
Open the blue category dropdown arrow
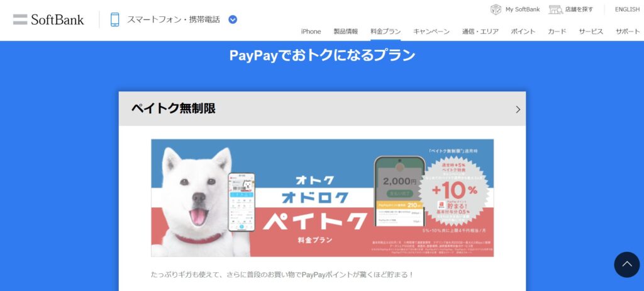pyautogui.click(x=233, y=20)
